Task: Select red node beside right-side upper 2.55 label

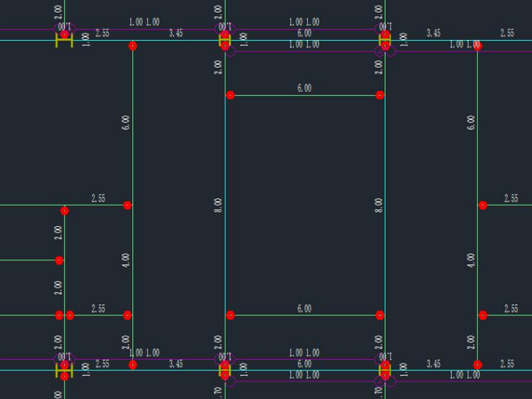Action: [x=483, y=205]
